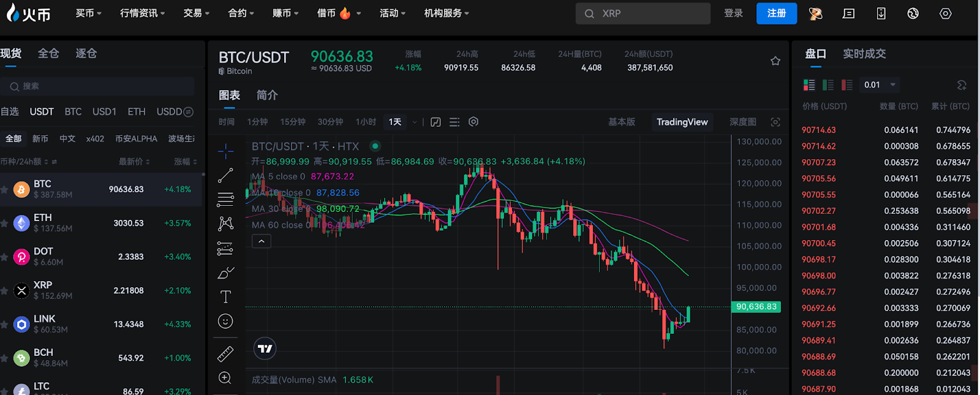Viewport: 980px width, 395px height.
Task: Open the emoji icons tool
Action: point(225,321)
